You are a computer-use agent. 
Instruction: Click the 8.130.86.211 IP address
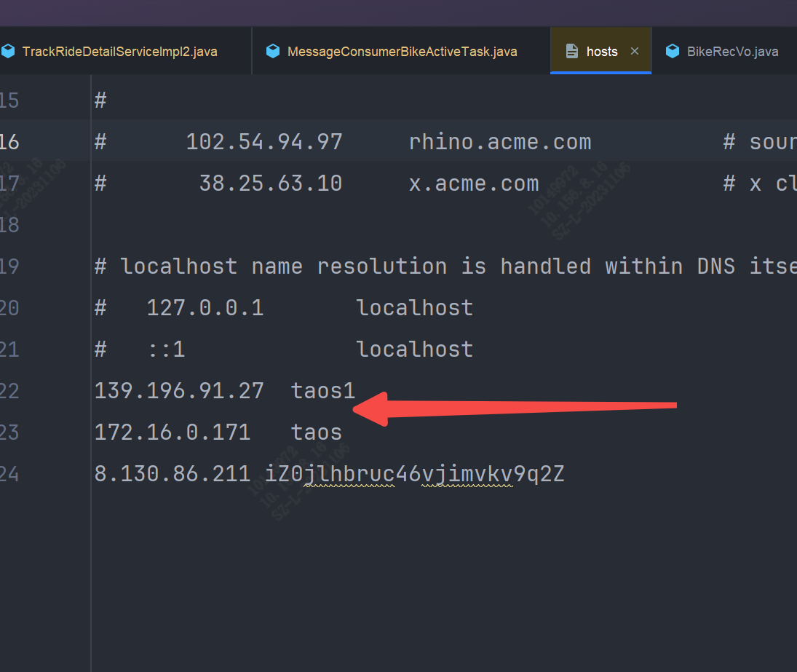(173, 474)
